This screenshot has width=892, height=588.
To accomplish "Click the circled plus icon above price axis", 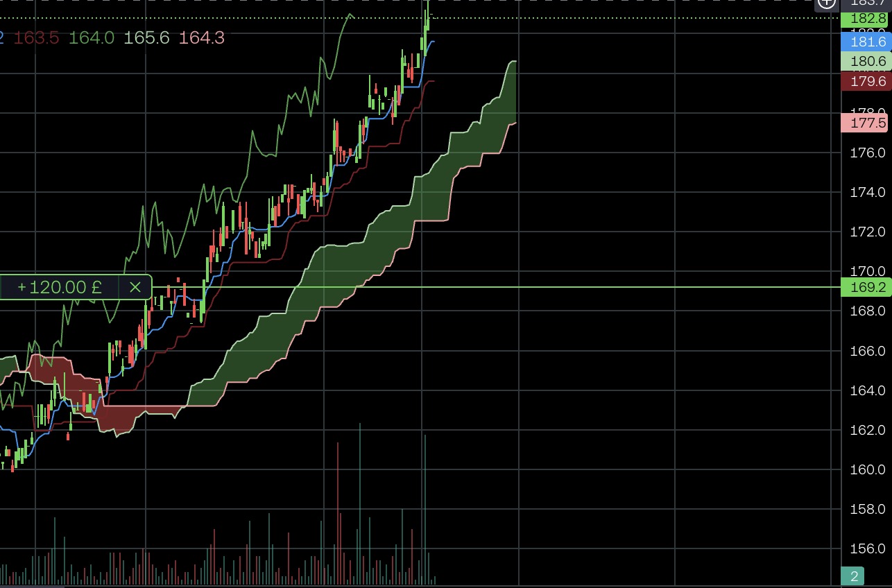I will pos(827,3).
